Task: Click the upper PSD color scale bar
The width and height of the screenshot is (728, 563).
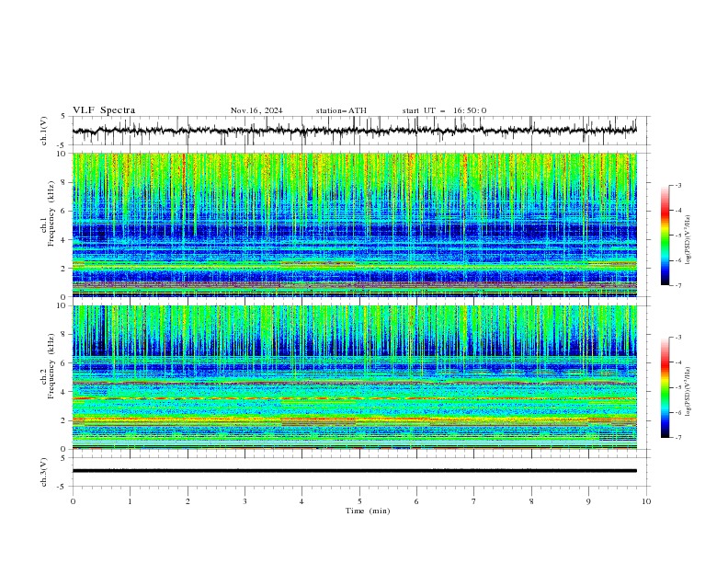Action: point(665,236)
